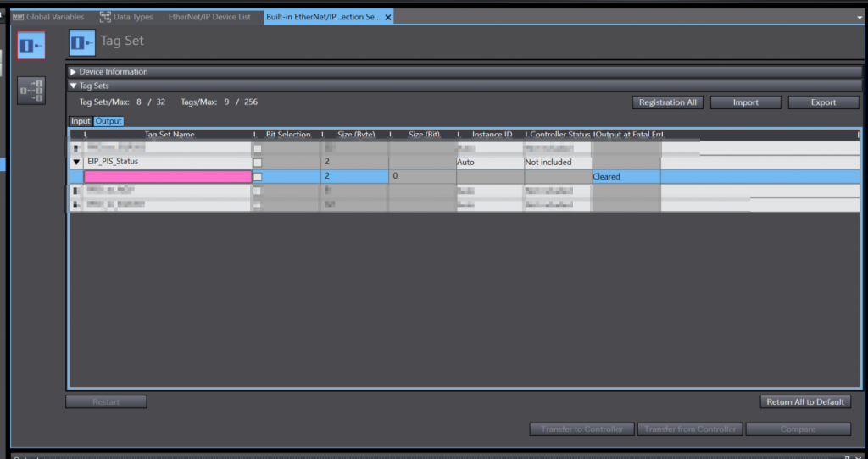Click the Export button

[823, 102]
